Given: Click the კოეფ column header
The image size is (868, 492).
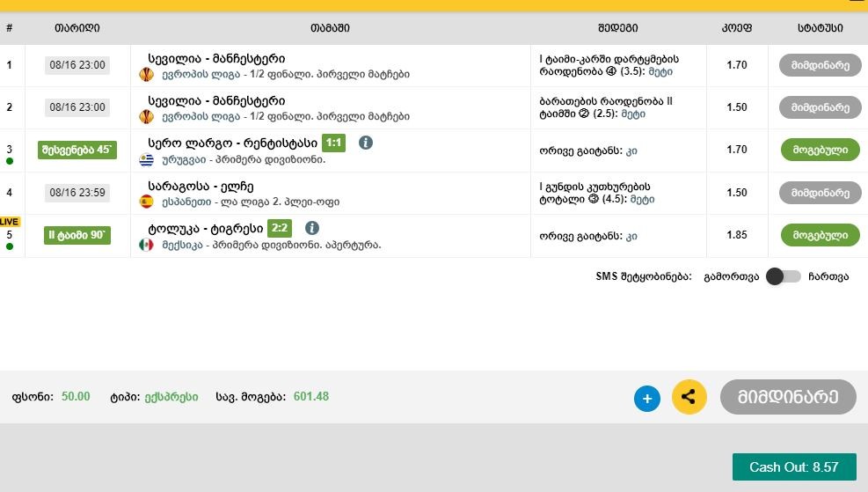Looking at the screenshot, I should (737, 27).
